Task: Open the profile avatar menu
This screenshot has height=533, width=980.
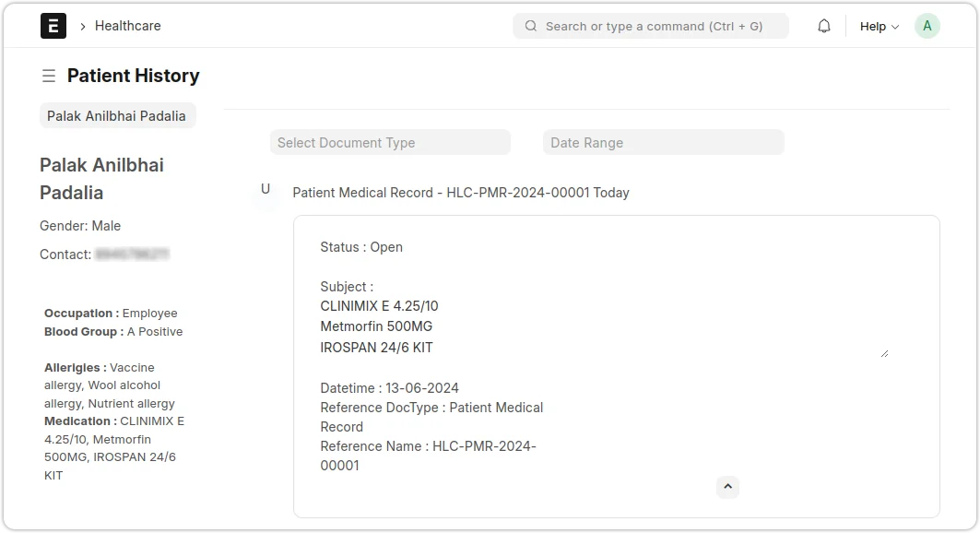Action: click(x=927, y=26)
